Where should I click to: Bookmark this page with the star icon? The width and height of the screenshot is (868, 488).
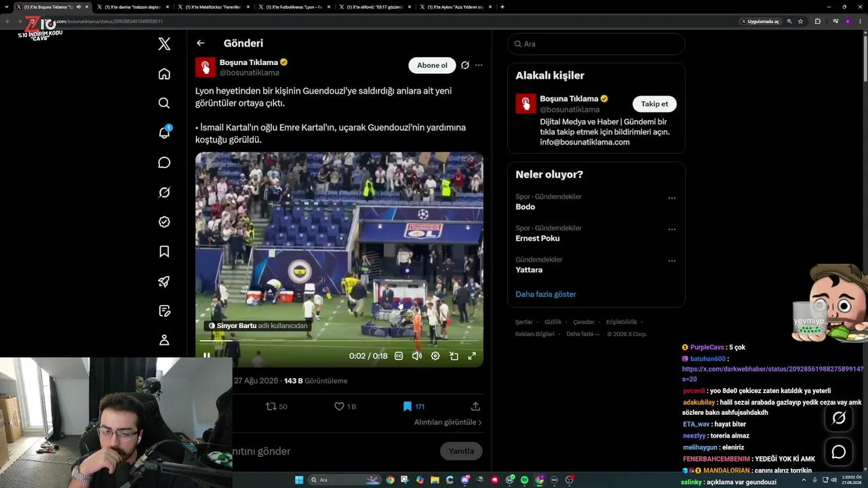pyautogui.click(x=801, y=21)
